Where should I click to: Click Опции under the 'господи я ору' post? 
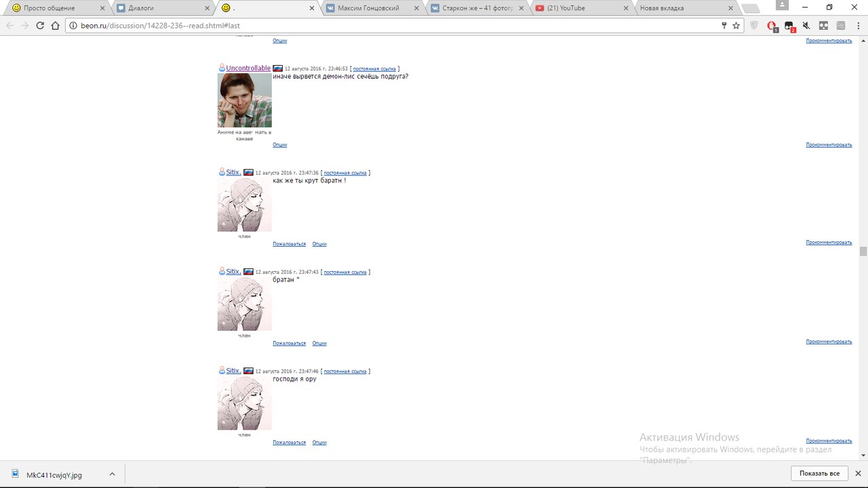(319, 443)
